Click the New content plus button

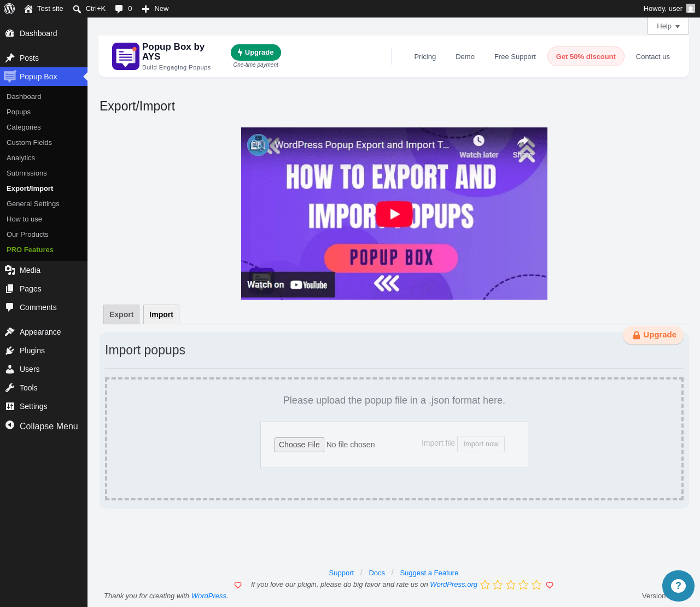[x=155, y=9]
